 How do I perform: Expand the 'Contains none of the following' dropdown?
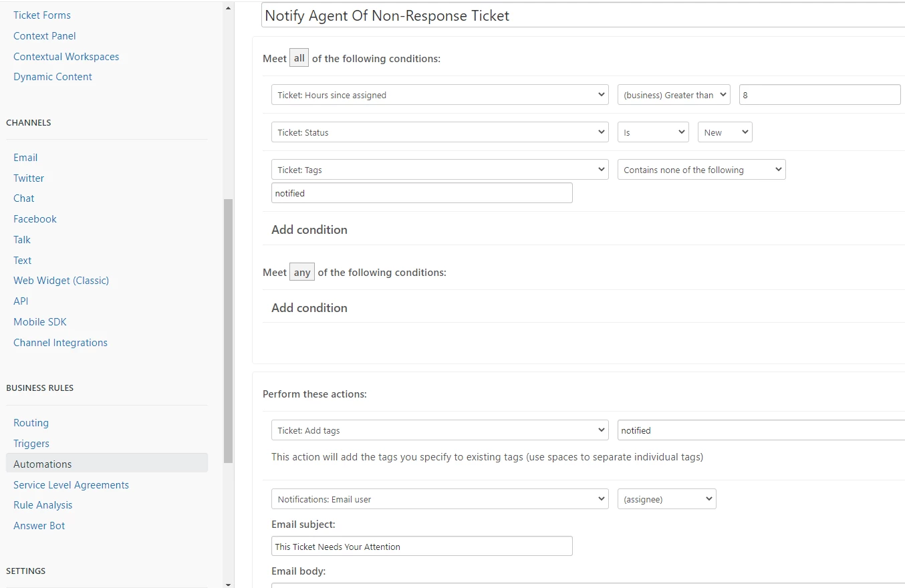(701, 170)
